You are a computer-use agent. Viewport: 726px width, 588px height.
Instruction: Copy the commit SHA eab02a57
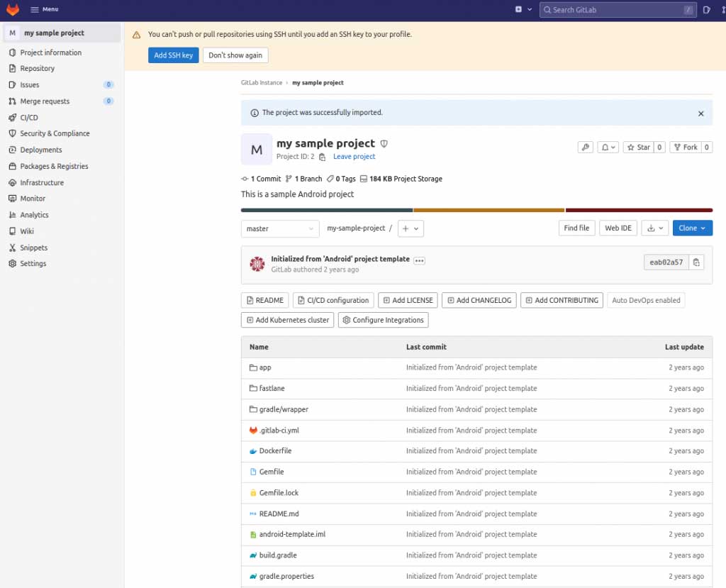coord(696,262)
